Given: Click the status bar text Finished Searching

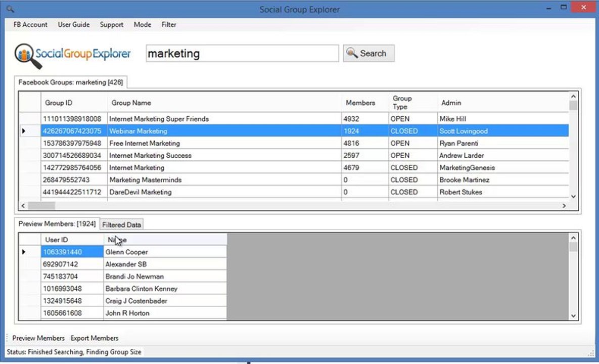Looking at the screenshot, I should coord(74,352).
